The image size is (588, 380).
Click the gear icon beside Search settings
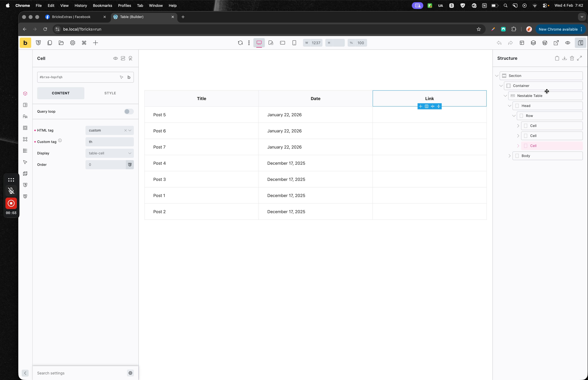tap(131, 373)
